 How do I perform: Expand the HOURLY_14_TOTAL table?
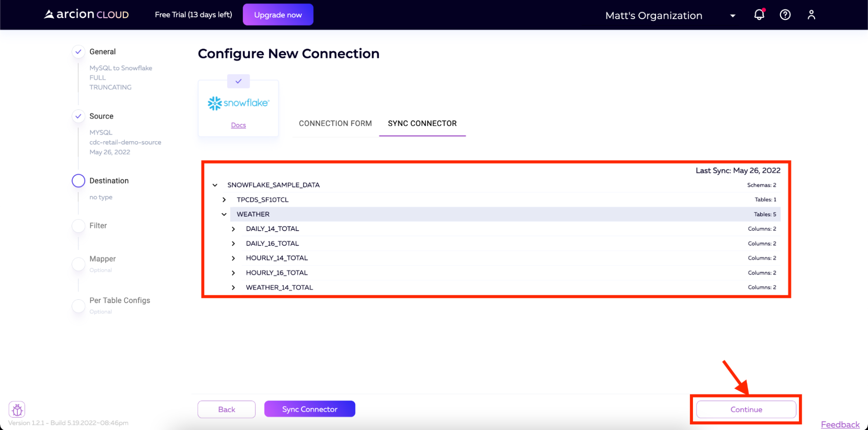tap(233, 258)
